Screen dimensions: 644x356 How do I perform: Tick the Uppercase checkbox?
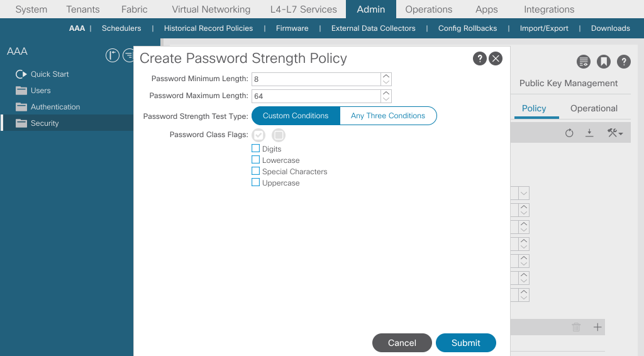[255, 182]
